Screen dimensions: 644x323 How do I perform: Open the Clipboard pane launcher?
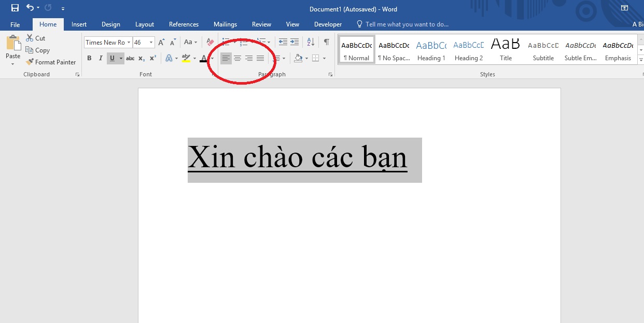(x=77, y=75)
